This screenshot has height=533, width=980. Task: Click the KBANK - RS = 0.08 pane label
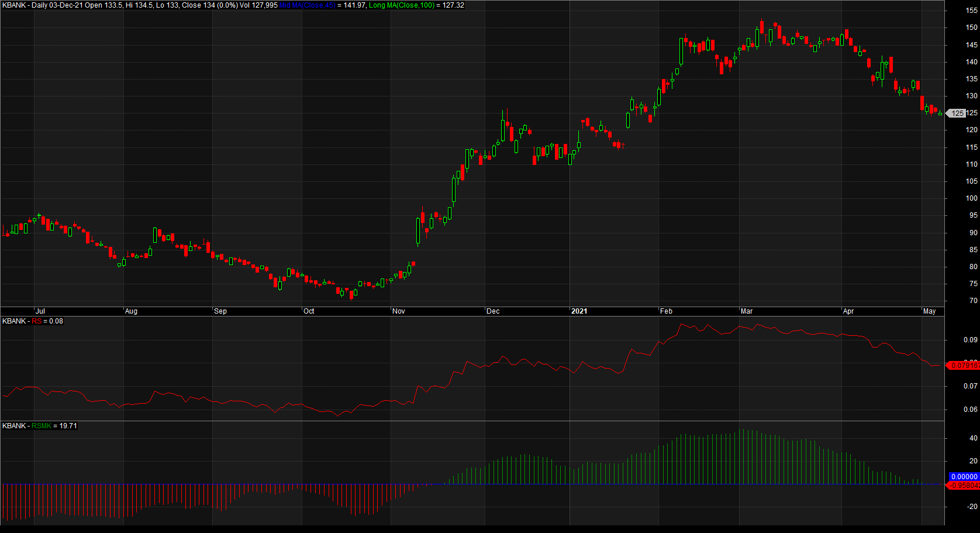tap(33, 321)
